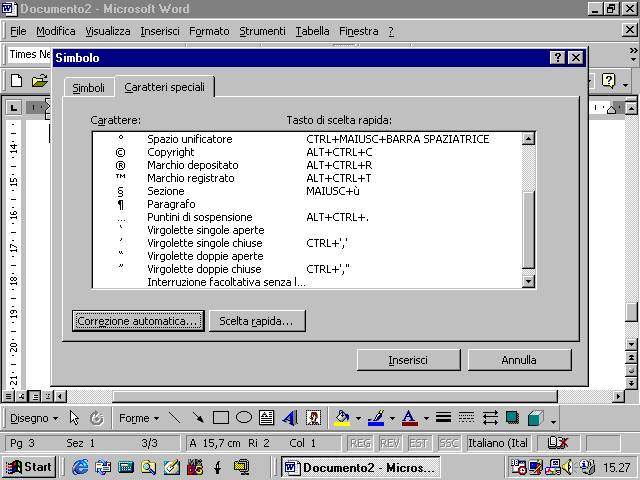Click the Correzione automatica button
Screen dimensions: 640x480
(138, 321)
